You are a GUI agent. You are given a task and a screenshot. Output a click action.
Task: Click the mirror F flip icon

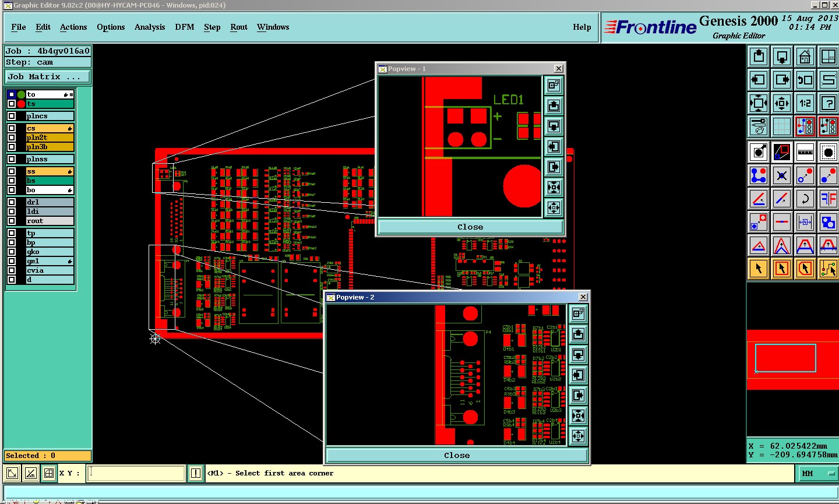coord(828,199)
